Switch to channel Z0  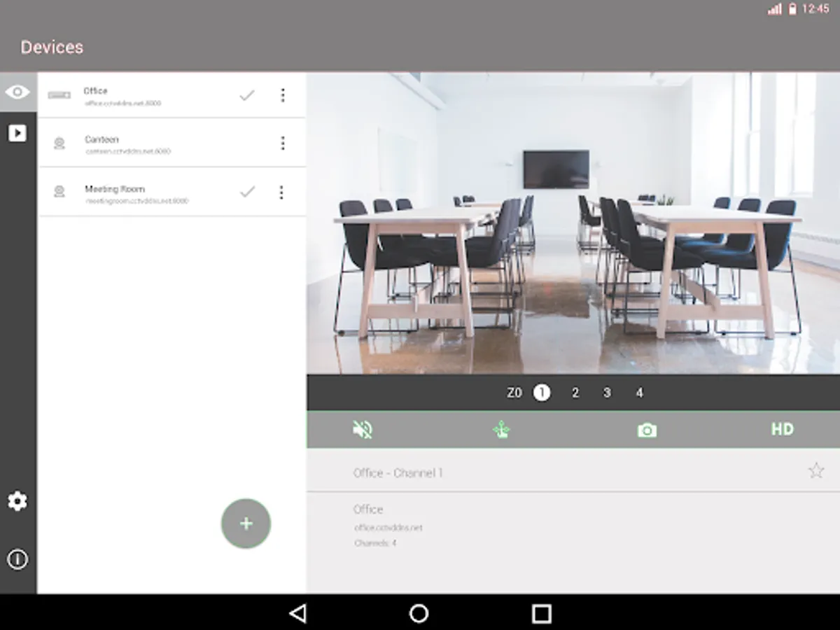coord(514,393)
